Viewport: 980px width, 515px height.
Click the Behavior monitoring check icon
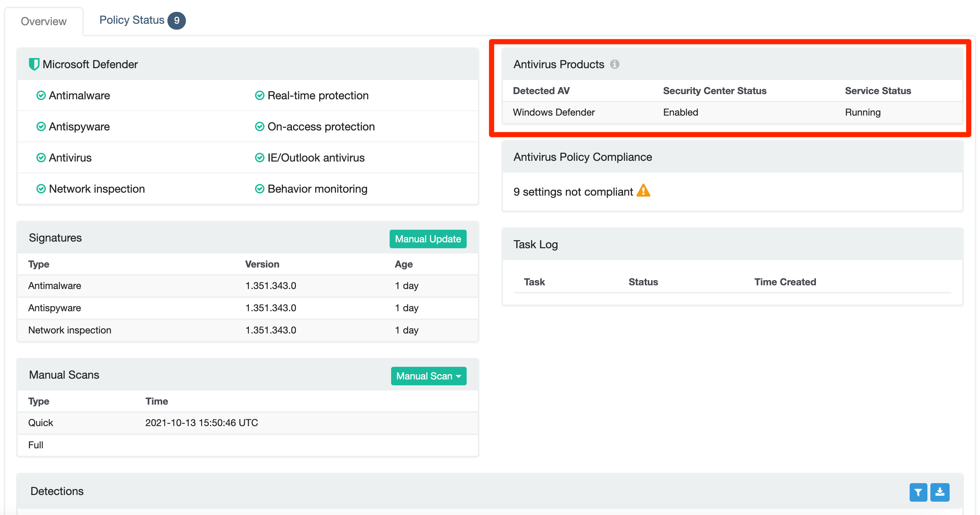pos(260,189)
